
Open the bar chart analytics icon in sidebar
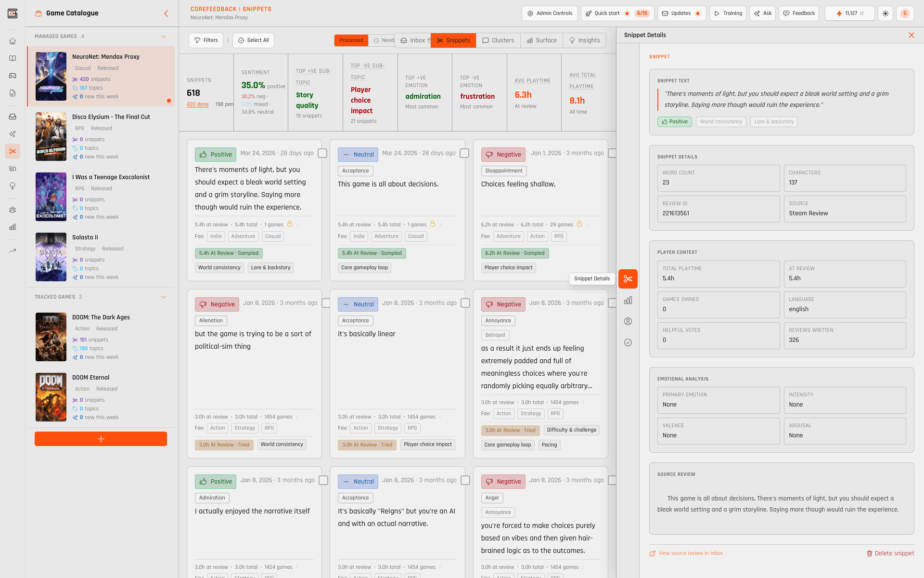[x=13, y=227]
